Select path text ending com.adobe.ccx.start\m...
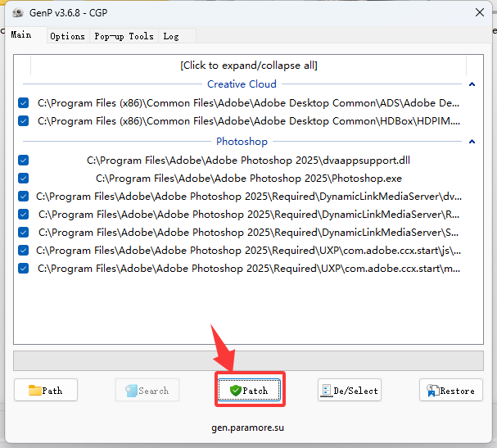Screen dimensions: 497x448 pyautogui.click(x=249, y=269)
